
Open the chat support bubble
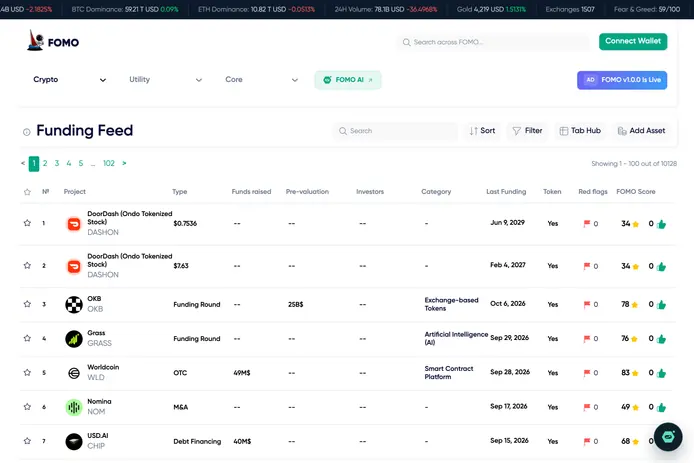[668, 437]
